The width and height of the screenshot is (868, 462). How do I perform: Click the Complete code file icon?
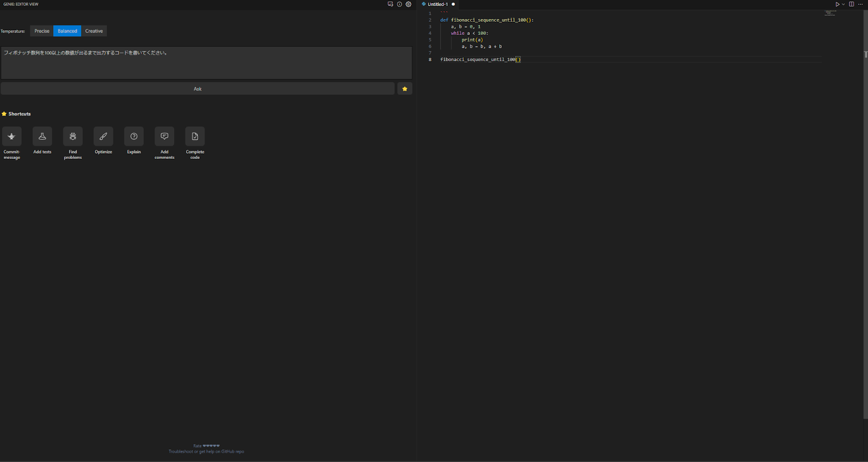pos(195,137)
